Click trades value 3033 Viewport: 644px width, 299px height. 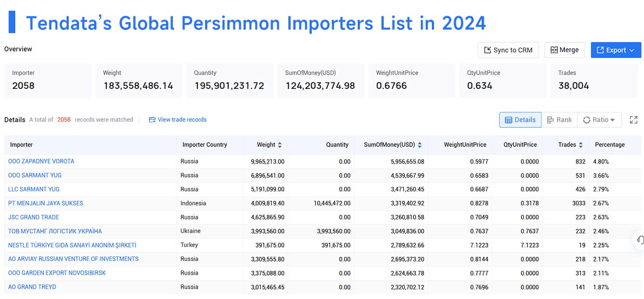coord(578,203)
